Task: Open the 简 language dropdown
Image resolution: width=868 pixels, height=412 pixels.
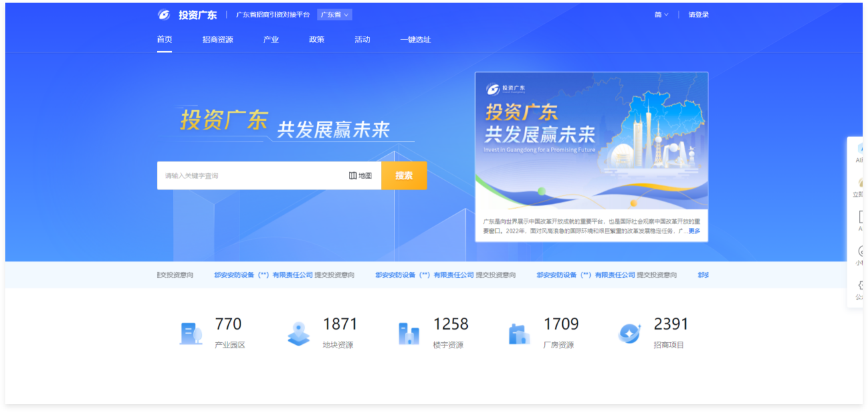Action: pos(661,15)
